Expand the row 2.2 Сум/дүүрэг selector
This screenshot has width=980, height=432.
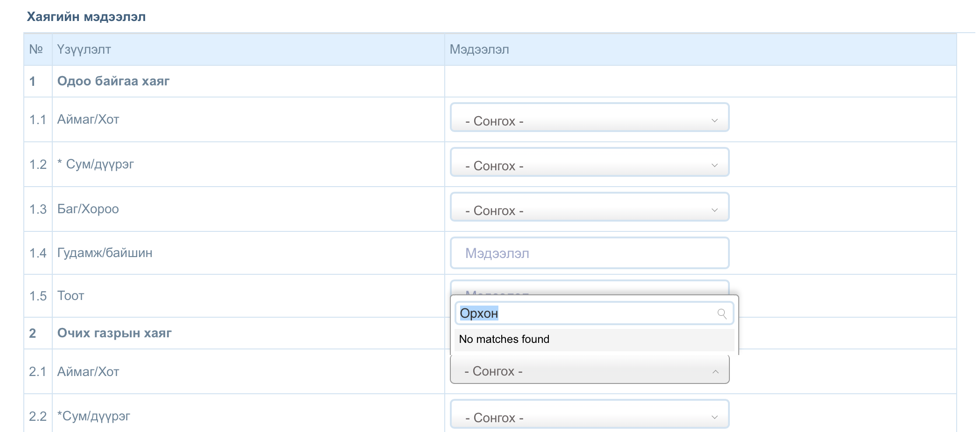[x=589, y=417]
